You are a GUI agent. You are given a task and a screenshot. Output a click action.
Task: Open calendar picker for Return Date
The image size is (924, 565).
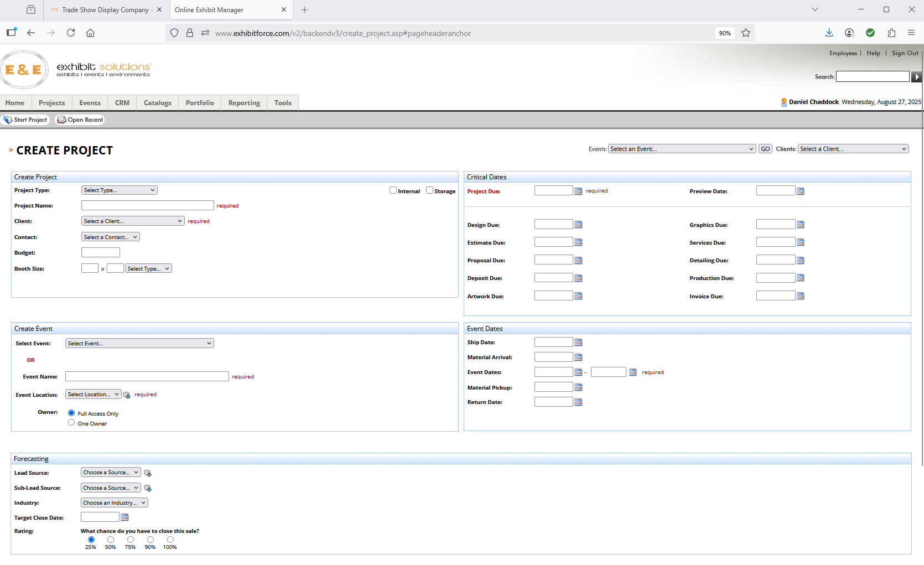[x=578, y=402]
